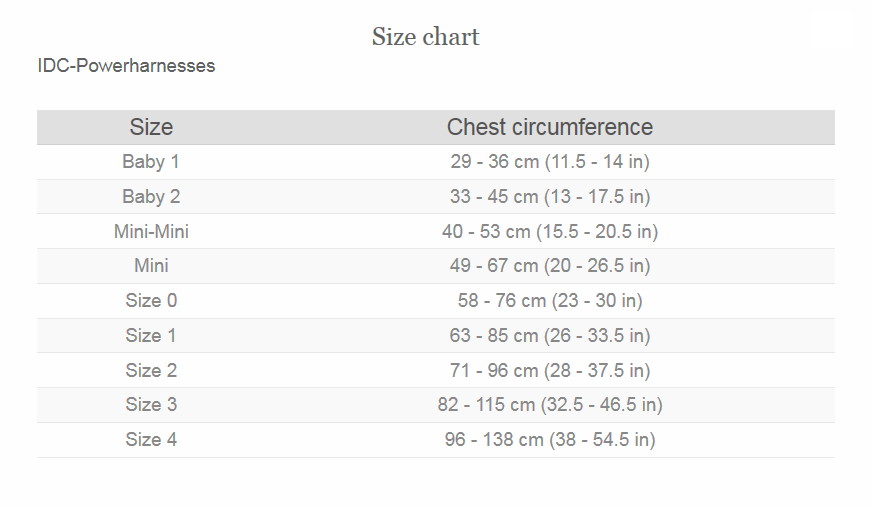Click the Size 2 cell
The height and width of the screenshot is (509, 873).
click(x=151, y=370)
